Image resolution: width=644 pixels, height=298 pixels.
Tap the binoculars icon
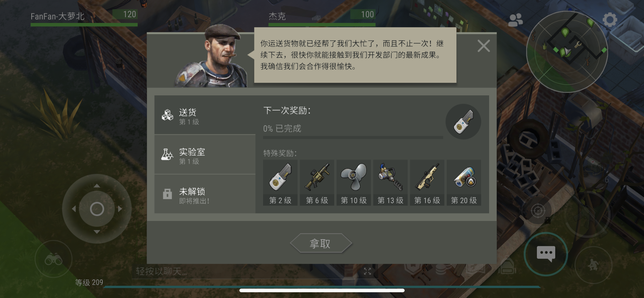[54, 259]
